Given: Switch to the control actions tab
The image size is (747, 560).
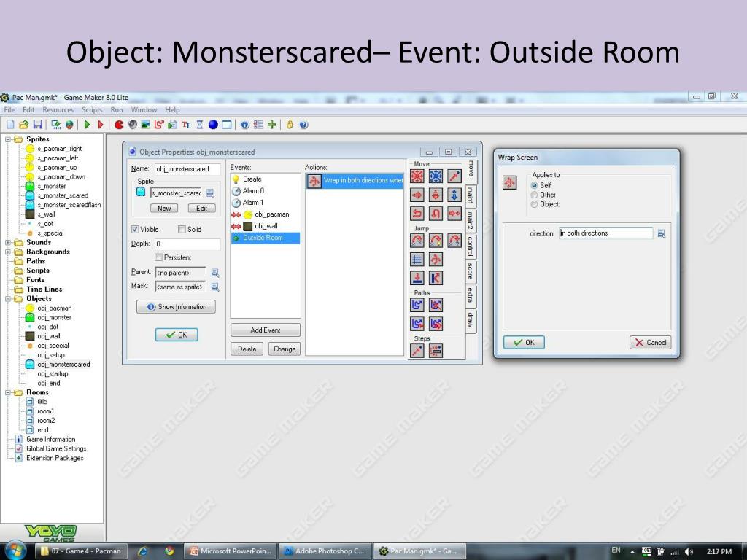Looking at the screenshot, I should pos(471,246).
